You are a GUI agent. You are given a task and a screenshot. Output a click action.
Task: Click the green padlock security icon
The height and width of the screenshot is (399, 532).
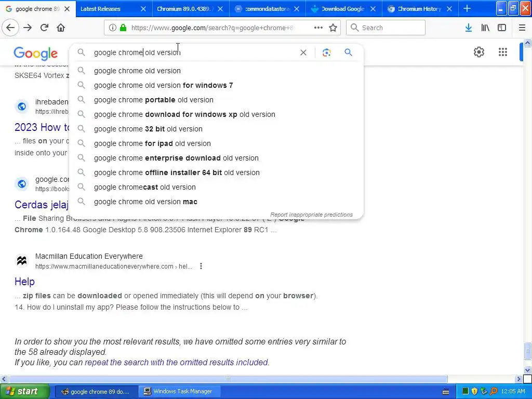click(x=123, y=28)
